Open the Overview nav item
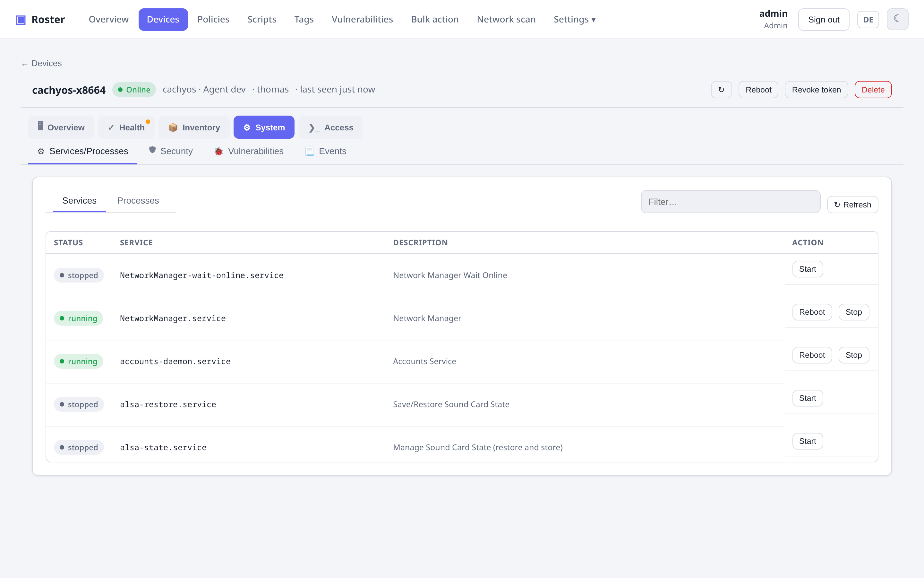Image resolution: width=924 pixels, height=578 pixels. pyautogui.click(x=108, y=19)
